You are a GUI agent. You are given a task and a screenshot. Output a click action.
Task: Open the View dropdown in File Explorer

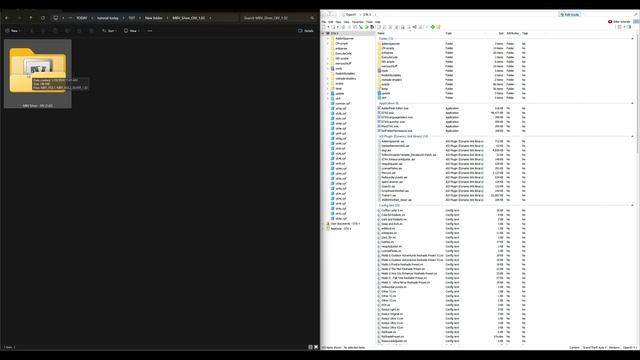[x=131, y=31]
